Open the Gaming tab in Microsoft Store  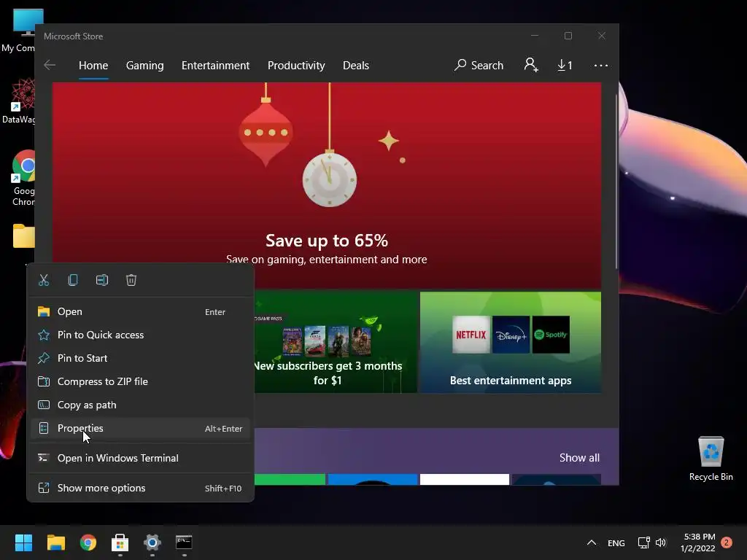click(145, 65)
